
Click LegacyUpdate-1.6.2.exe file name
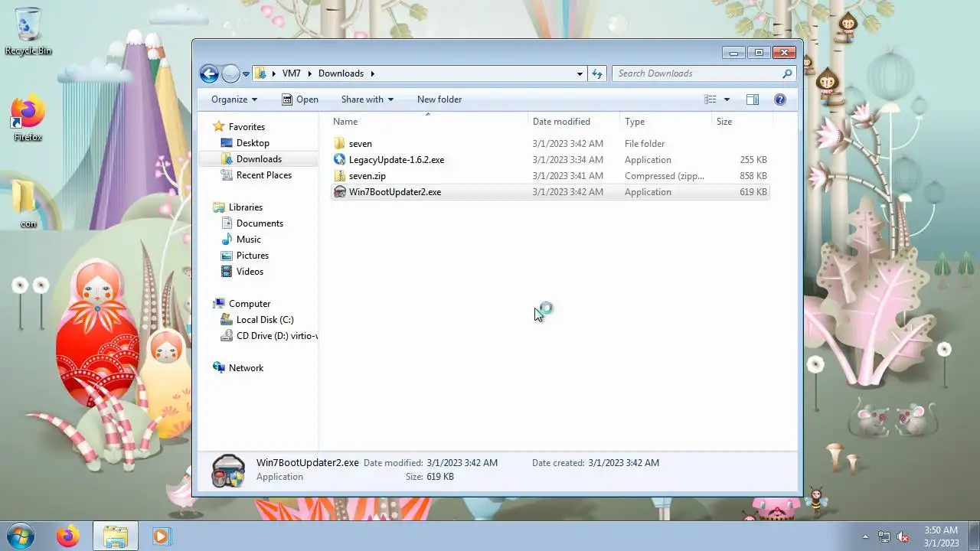397,160
